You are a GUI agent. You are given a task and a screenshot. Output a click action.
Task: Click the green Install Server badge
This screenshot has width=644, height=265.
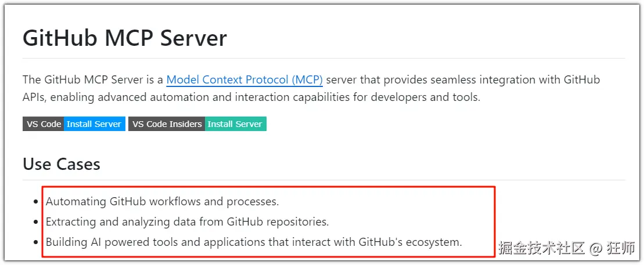click(x=235, y=124)
